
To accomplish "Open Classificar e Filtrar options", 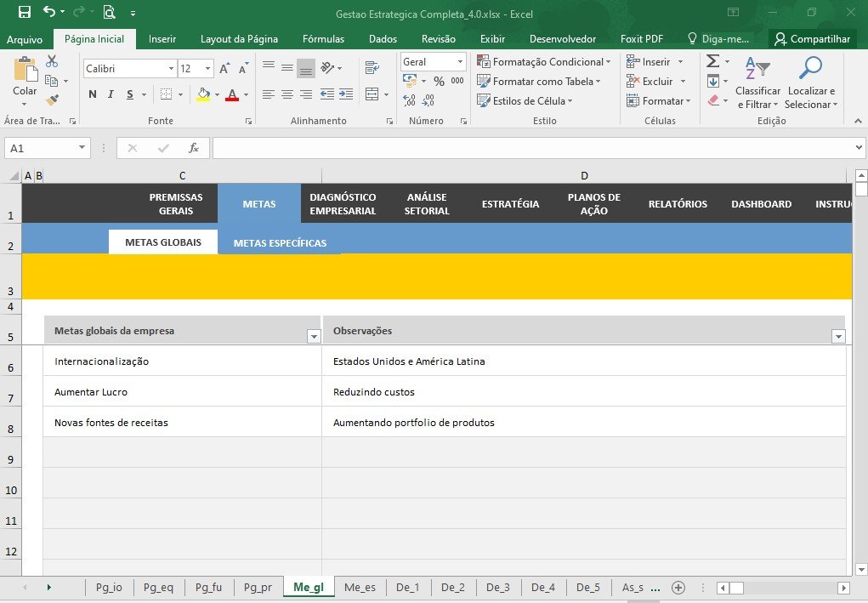I will click(x=757, y=83).
